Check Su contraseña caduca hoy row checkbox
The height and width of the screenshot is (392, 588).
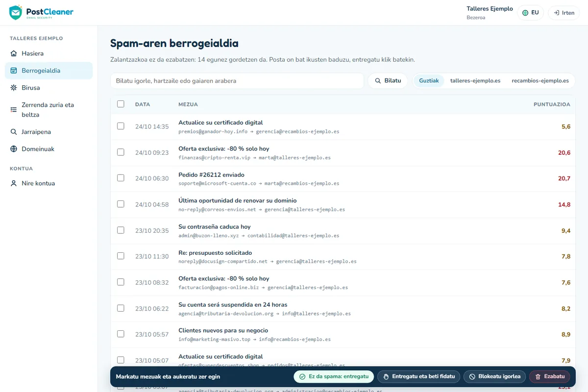point(121,230)
